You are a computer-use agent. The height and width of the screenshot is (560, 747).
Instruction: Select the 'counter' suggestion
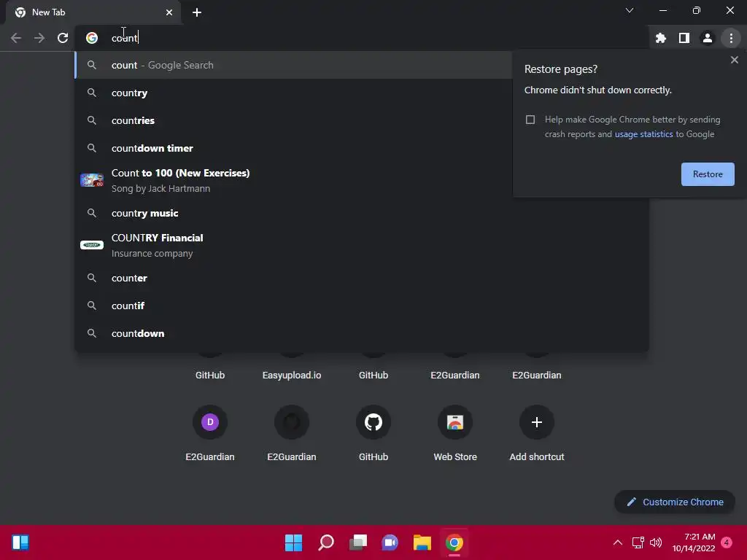pos(362,278)
